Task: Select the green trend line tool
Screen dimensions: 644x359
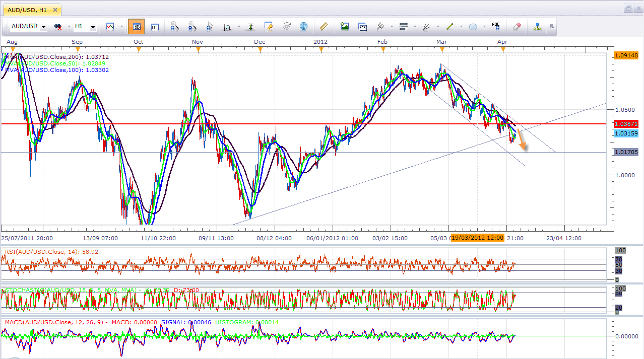Action: (449, 26)
